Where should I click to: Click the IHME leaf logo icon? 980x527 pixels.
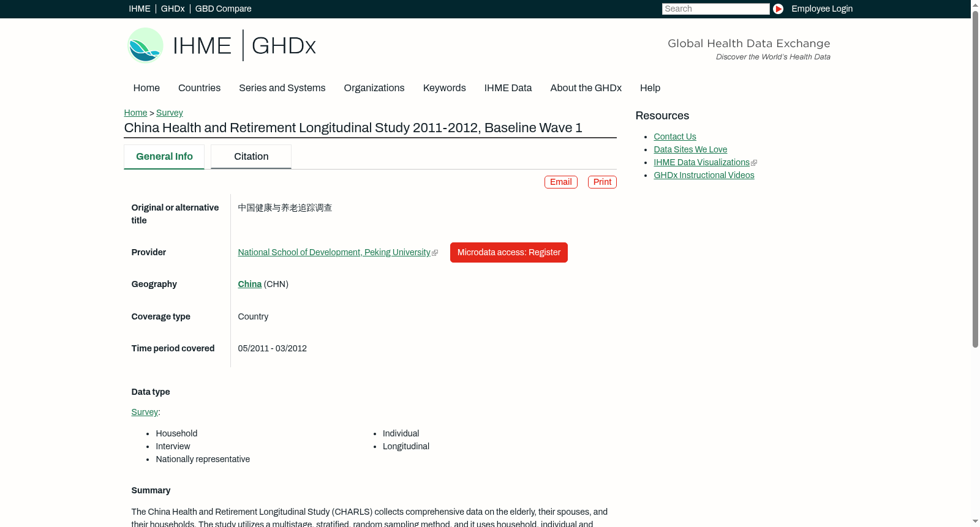coord(145,45)
